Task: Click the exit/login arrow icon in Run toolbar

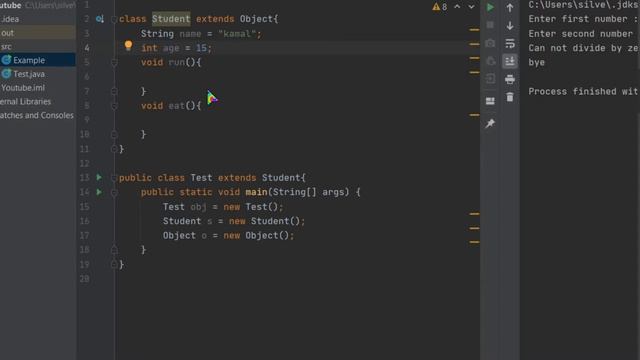Action: 490,78
